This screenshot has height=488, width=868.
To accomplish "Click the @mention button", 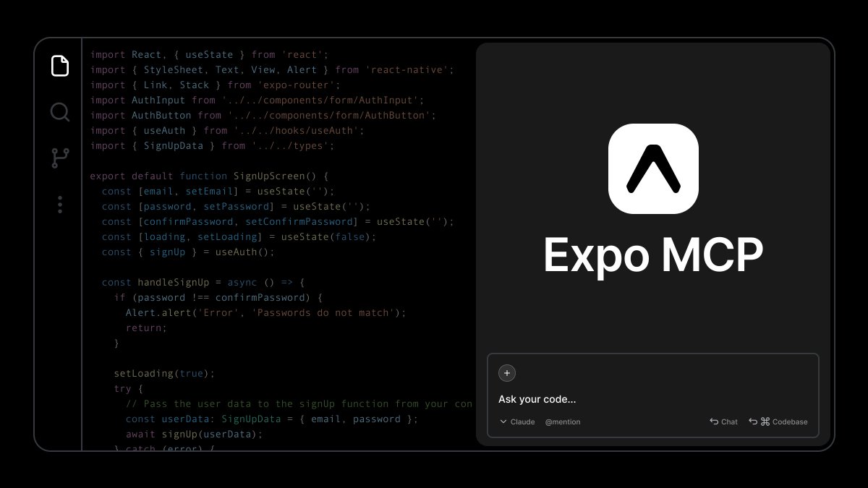I will coord(563,421).
